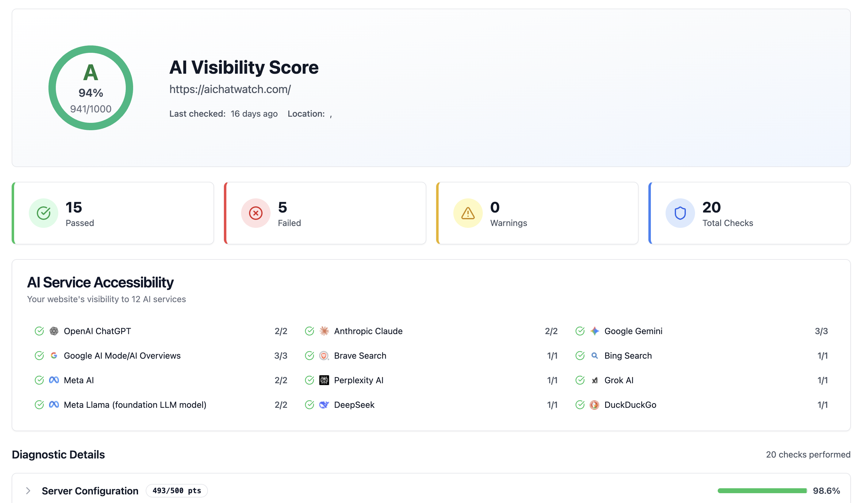Toggle the passed indicator beside DeepSeek
Image resolution: width=868 pixels, height=503 pixels.
tap(310, 405)
